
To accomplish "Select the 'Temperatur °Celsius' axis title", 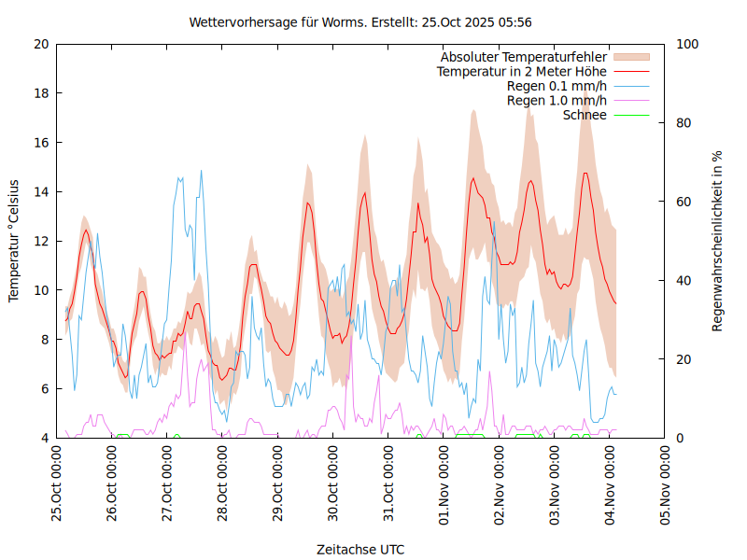I will pos(14,241).
